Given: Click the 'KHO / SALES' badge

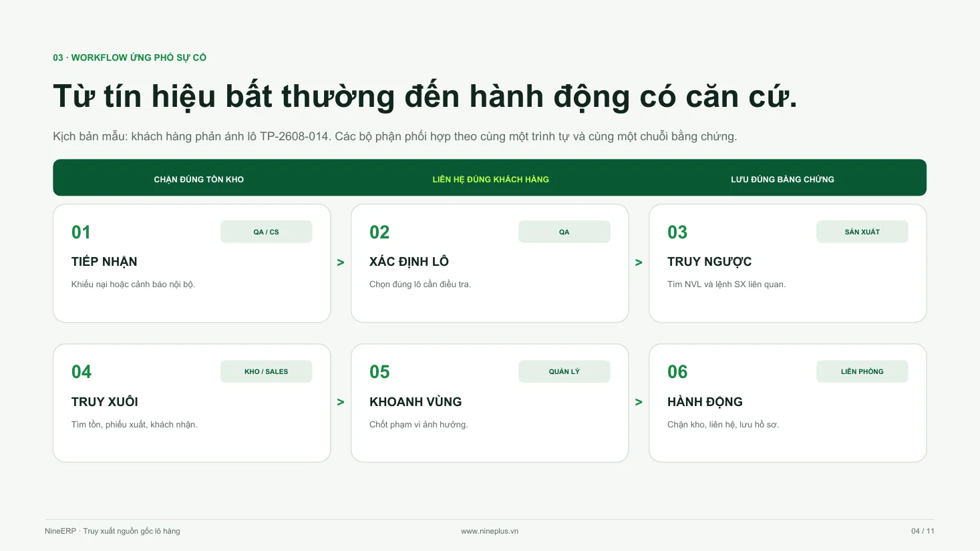Looking at the screenshot, I should 267,371.
